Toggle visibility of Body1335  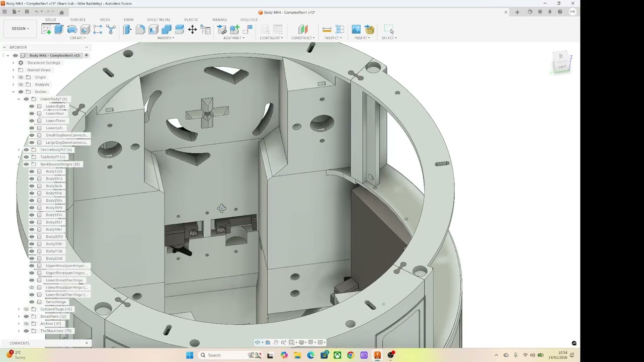click(32, 171)
